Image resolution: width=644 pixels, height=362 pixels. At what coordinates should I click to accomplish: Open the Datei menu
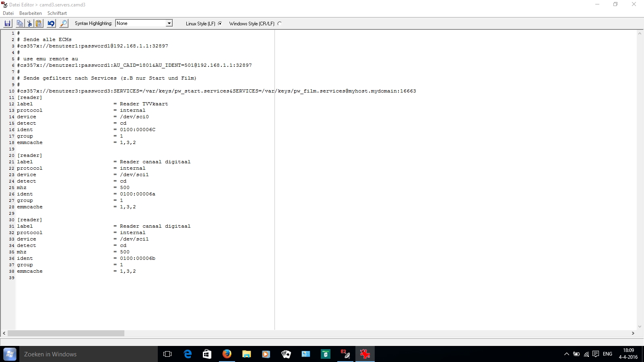(8, 13)
